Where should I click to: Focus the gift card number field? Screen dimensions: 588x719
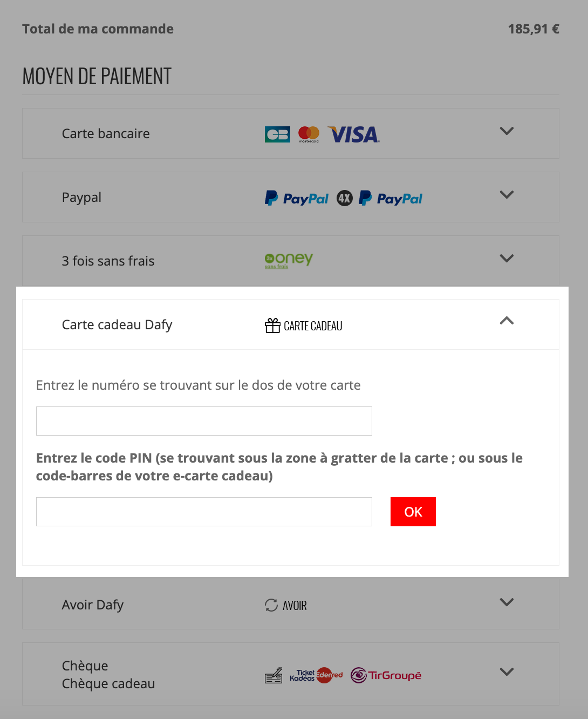pos(204,421)
